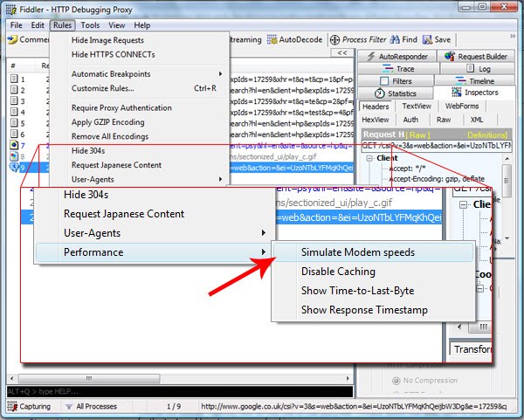This screenshot has height=420, width=524.
Task: Click the Streaming toolbar button
Action: 246,40
